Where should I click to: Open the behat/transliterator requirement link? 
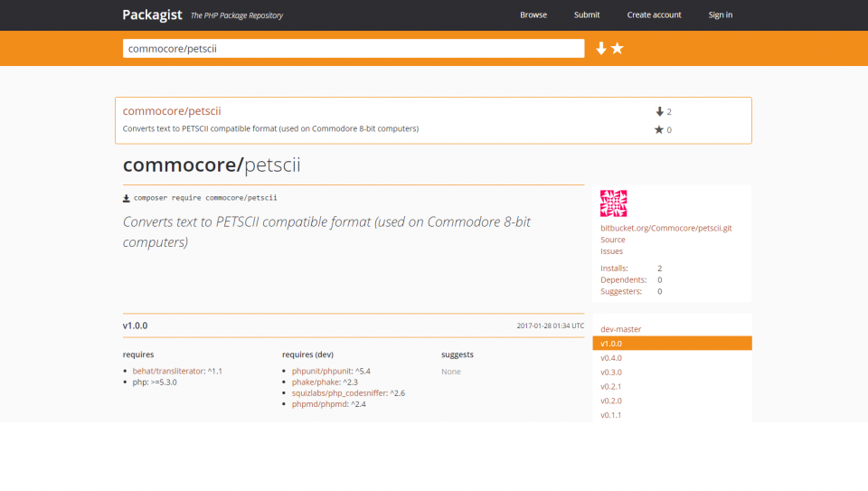point(168,371)
